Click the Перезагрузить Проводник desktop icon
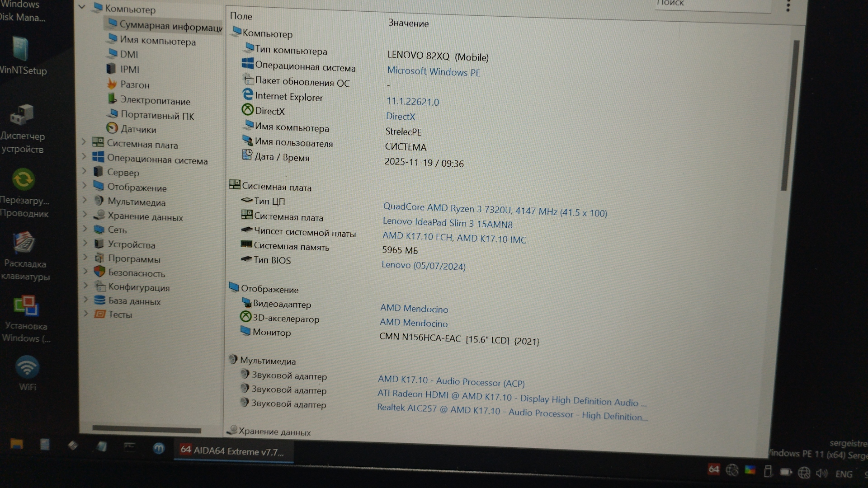This screenshot has width=868, height=488. pos(24,181)
